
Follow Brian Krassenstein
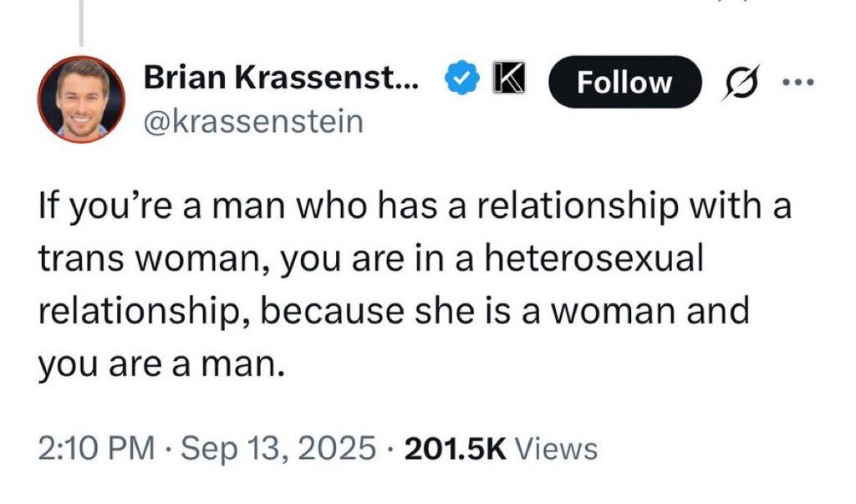pyautogui.click(x=624, y=82)
